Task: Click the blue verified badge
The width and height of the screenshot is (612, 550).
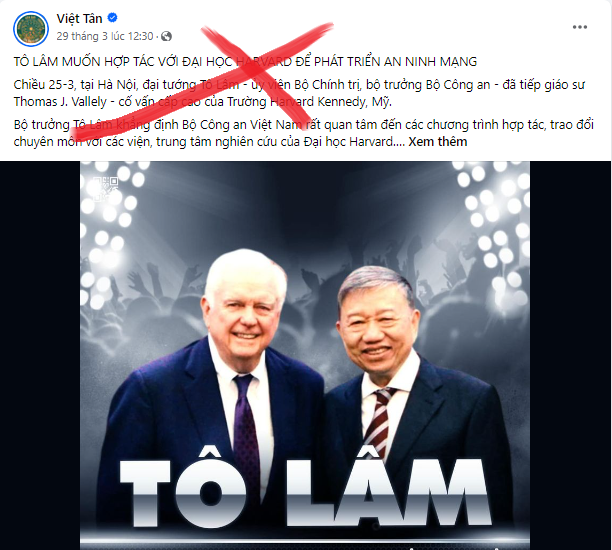Action: (x=112, y=18)
